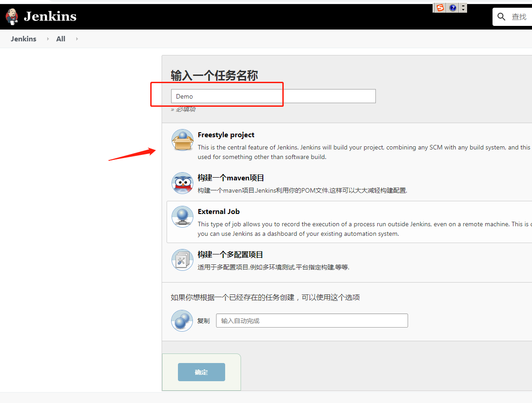Select the Freestyle project box icon
The width and height of the screenshot is (532, 403).
(x=182, y=140)
